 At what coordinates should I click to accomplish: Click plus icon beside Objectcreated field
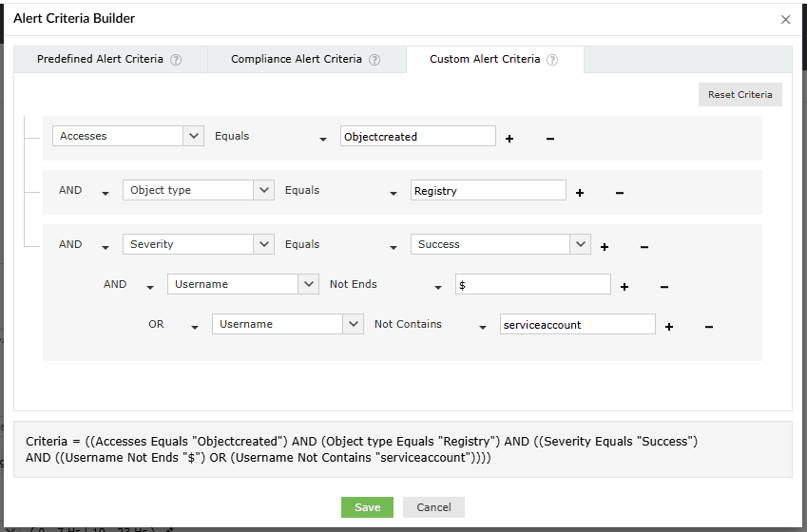pos(509,139)
